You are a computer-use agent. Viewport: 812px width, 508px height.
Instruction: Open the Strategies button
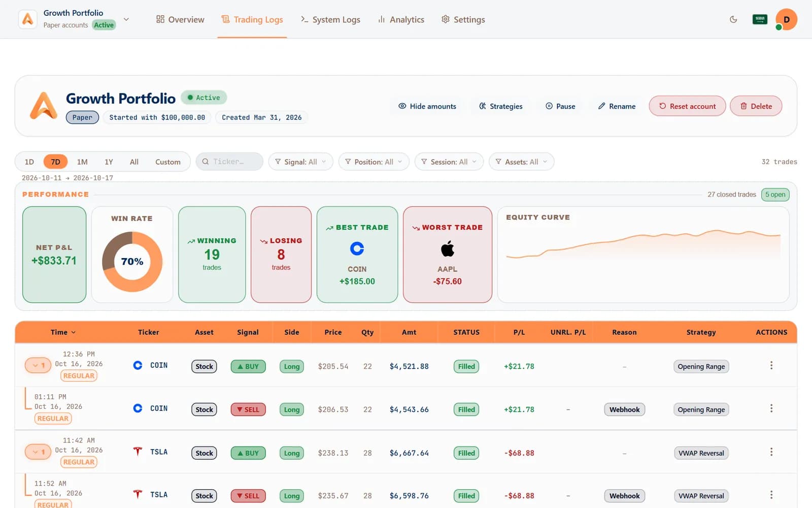click(500, 106)
